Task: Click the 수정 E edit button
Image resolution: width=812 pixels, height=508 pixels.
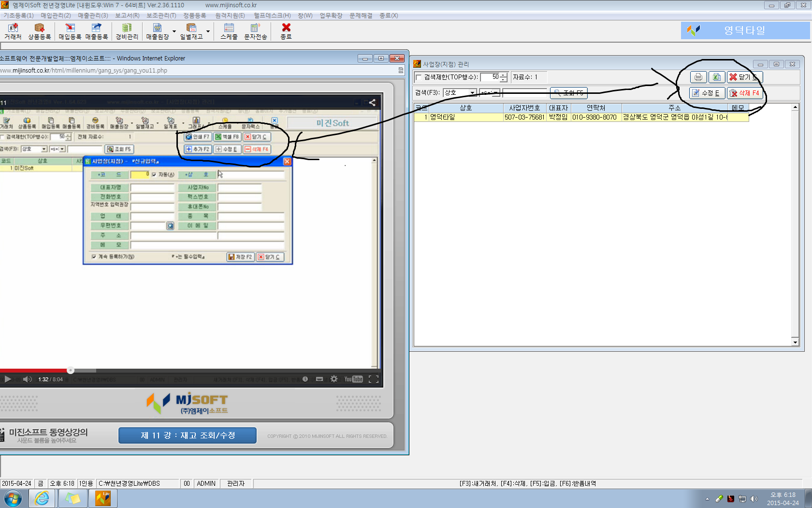Action: [707, 93]
